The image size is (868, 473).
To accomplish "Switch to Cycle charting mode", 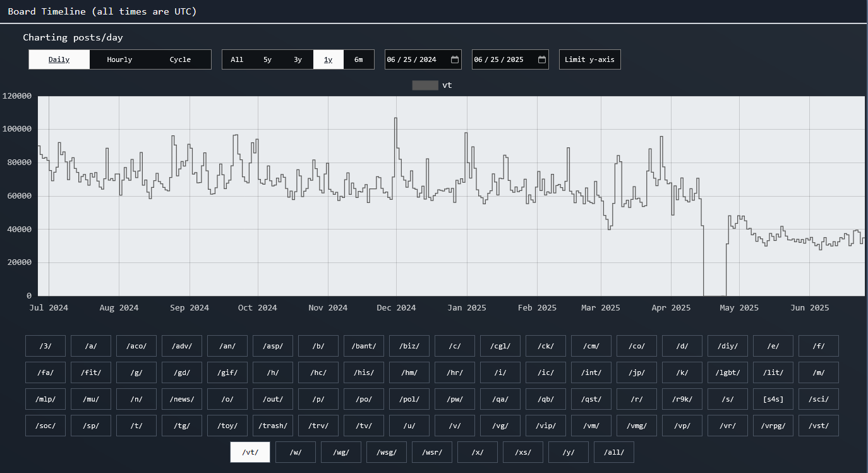I will pyautogui.click(x=180, y=59).
